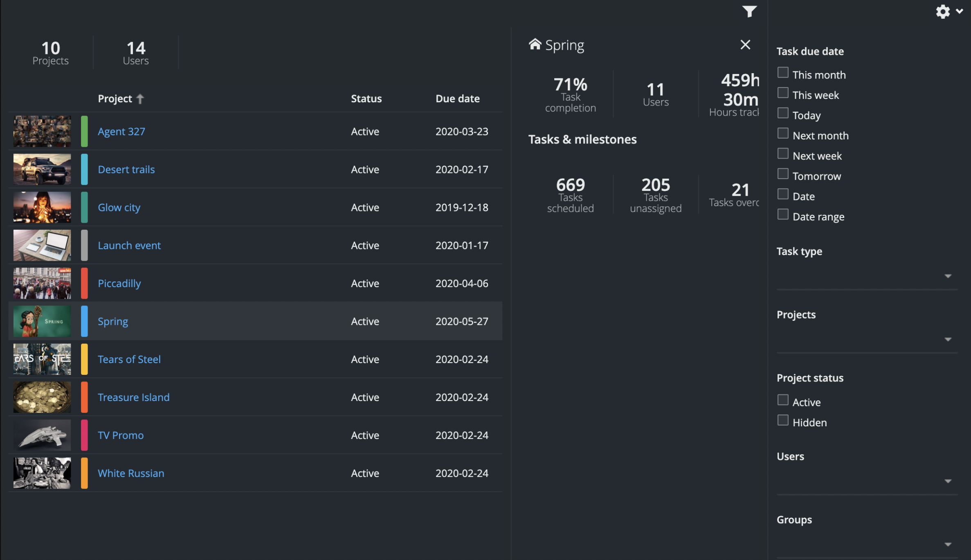Open the Users filter dropdown
The image size is (971, 560).
point(948,481)
